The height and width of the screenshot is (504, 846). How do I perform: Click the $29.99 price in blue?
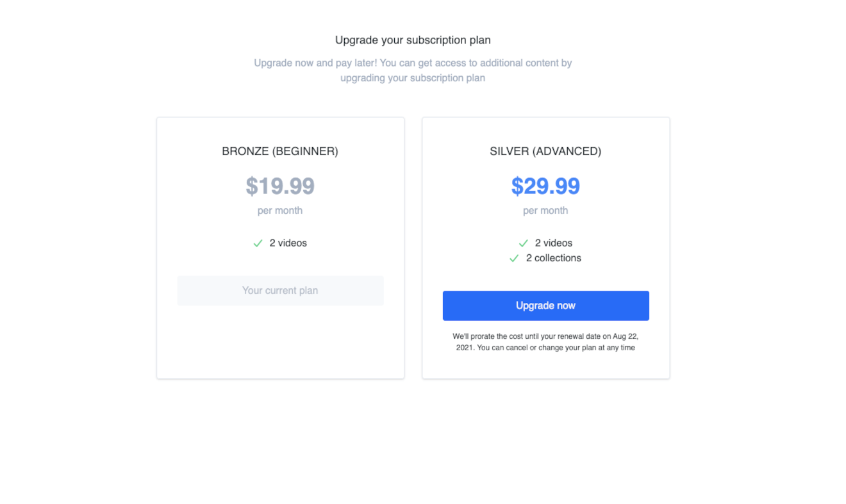tap(545, 186)
